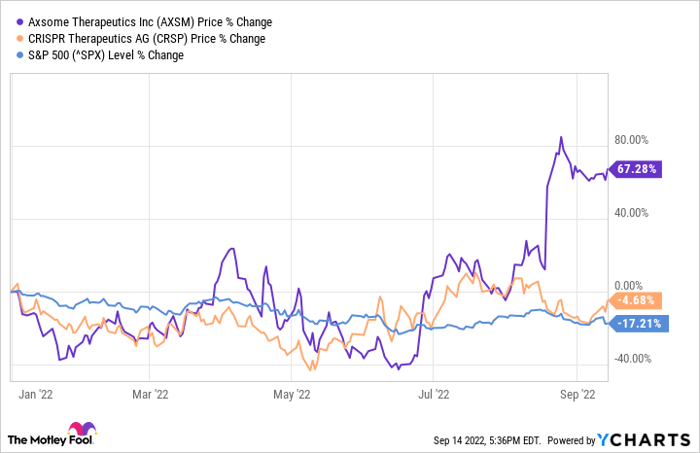Screen dimensions: 700x453
Task: Click the Jan '22 x-axis label
Action: pyautogui.click(x=35, y=395)
